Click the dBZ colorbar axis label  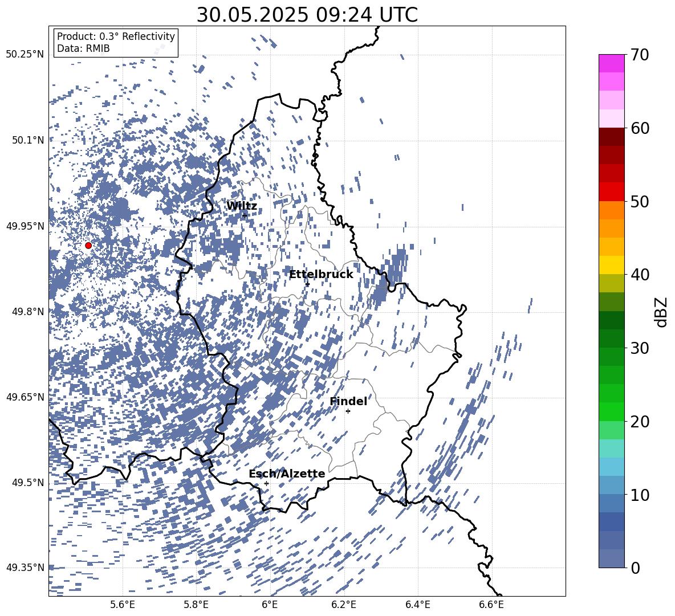click(x=661, y=312)
